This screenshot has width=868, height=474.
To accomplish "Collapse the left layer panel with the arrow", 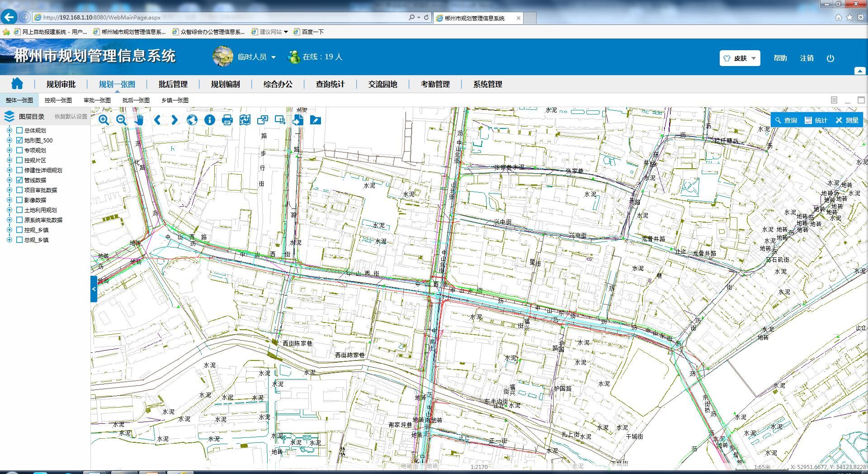I will pos(94,289).
